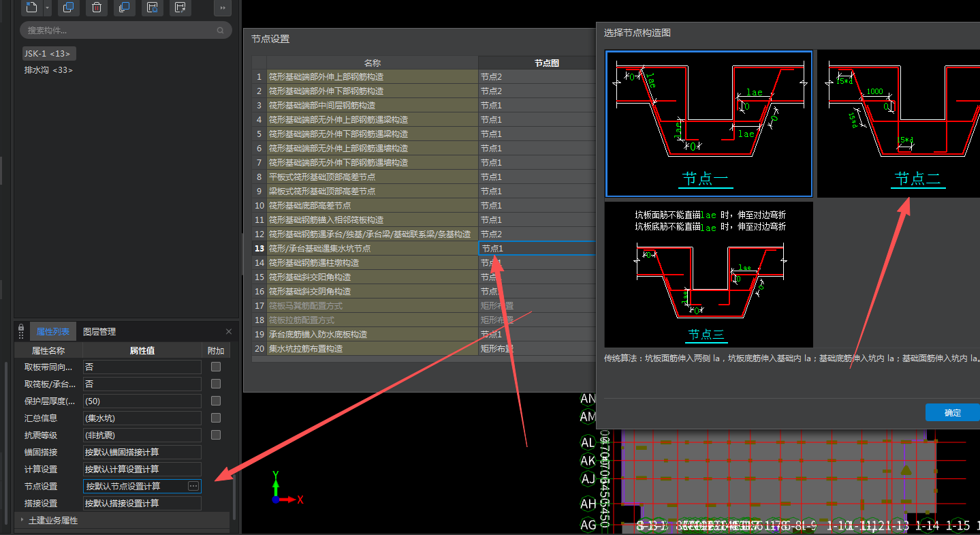980x535 pixels.
Task: Click the inter-layer copy icon
Action: [x=124, y=7]
